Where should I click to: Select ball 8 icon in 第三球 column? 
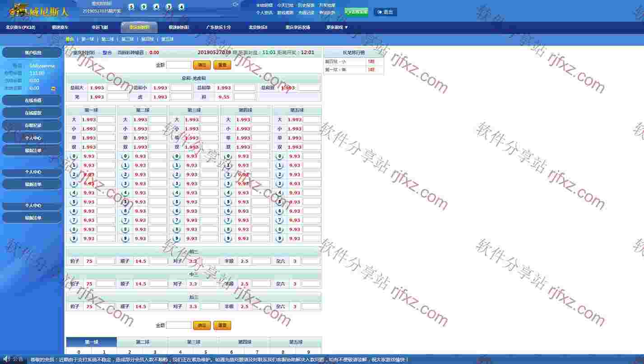coord(176,229)
